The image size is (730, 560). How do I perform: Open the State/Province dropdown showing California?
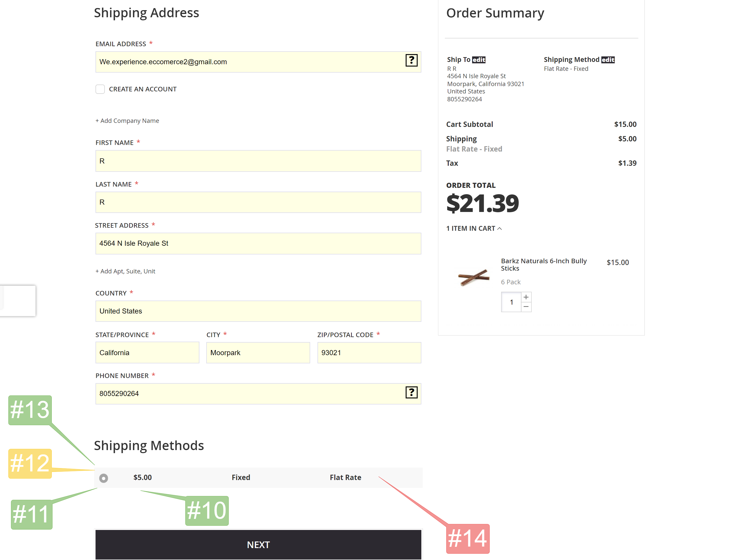(147, 353)
